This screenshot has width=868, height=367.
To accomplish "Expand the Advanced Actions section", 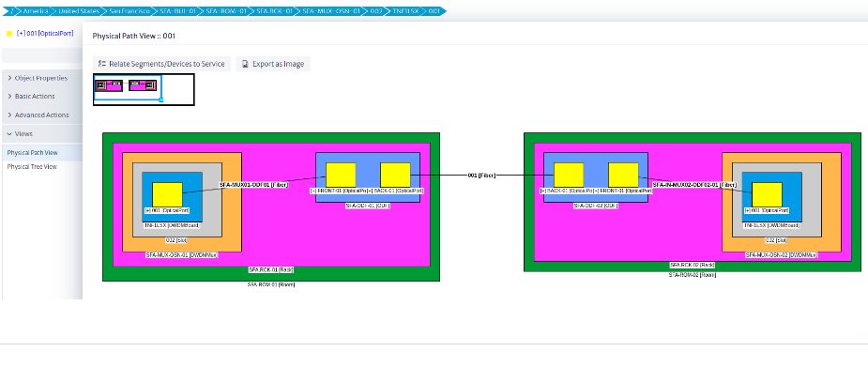I will pos(42,115).
